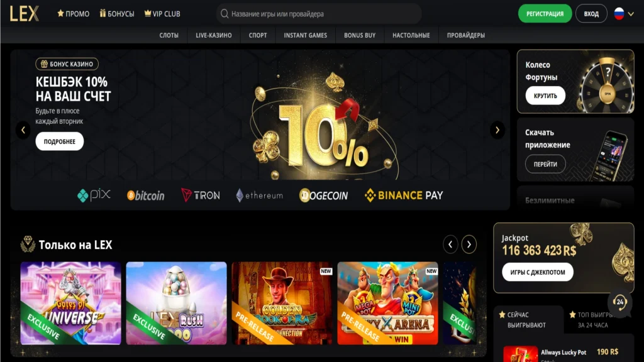
Task: Click the search magnifier icon
Action: click(x=225, y=14)
